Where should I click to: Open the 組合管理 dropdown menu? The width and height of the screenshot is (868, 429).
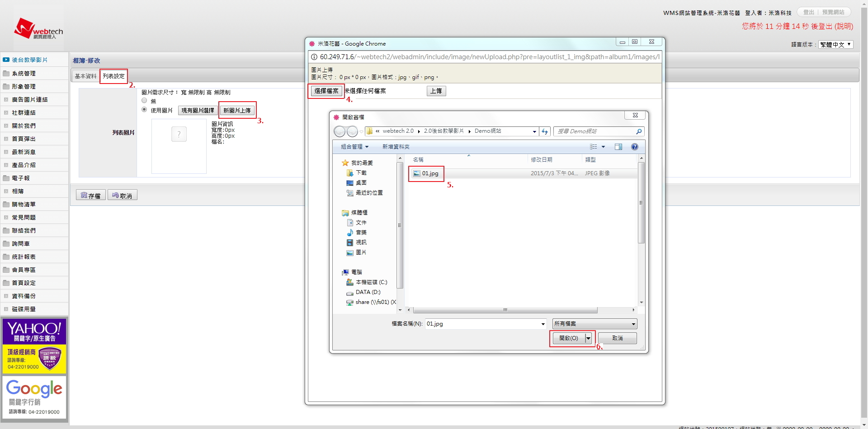[354, 147]
